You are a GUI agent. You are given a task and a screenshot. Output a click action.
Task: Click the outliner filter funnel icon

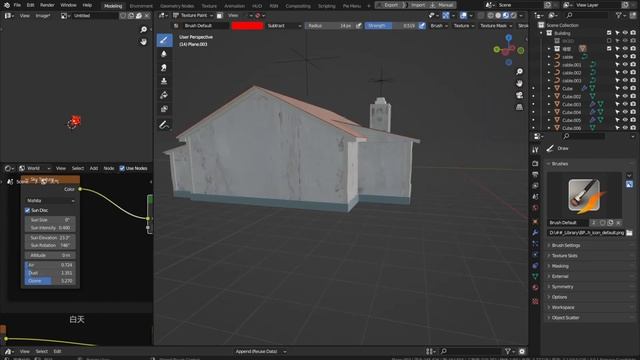click(x=619, y=15)
